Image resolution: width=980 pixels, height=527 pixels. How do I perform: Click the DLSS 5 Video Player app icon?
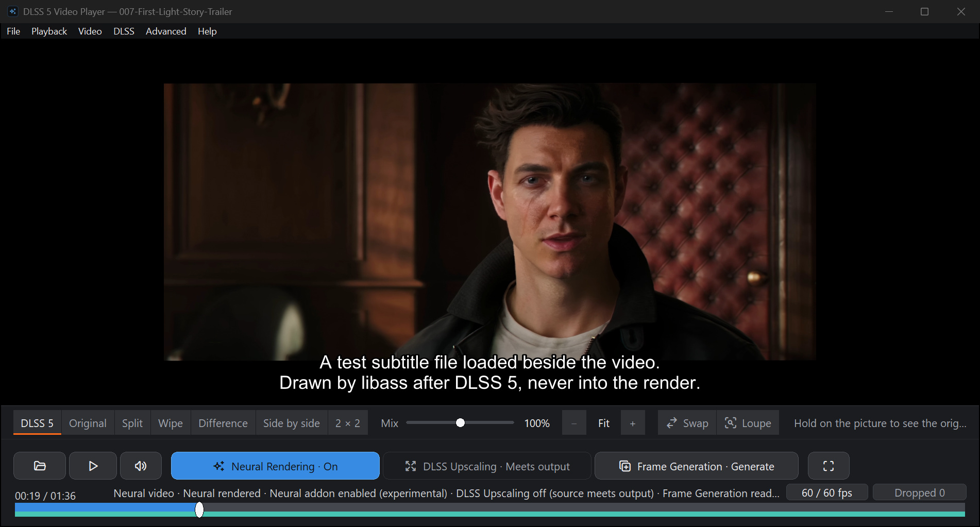point(12,11)
